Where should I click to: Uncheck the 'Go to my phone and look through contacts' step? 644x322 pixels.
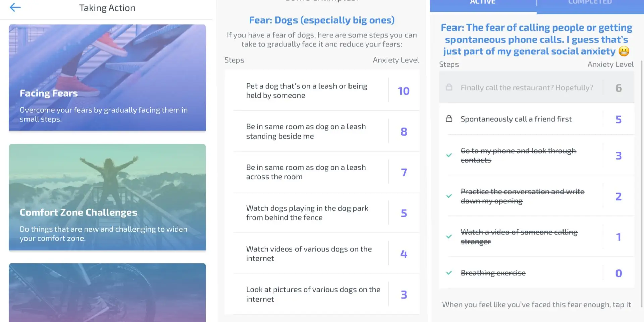[x=449, y=155]
